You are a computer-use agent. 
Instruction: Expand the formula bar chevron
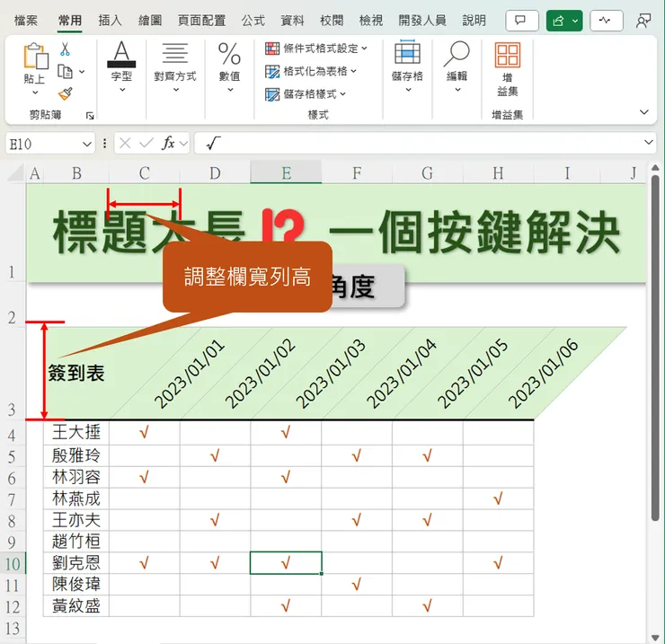coord(648,143)
